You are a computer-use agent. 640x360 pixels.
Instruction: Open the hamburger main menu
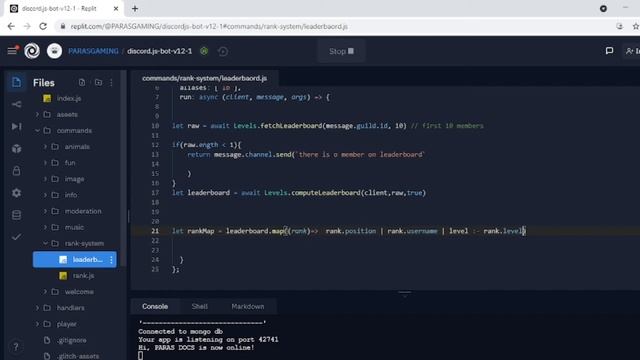click(x=13, y=51)
